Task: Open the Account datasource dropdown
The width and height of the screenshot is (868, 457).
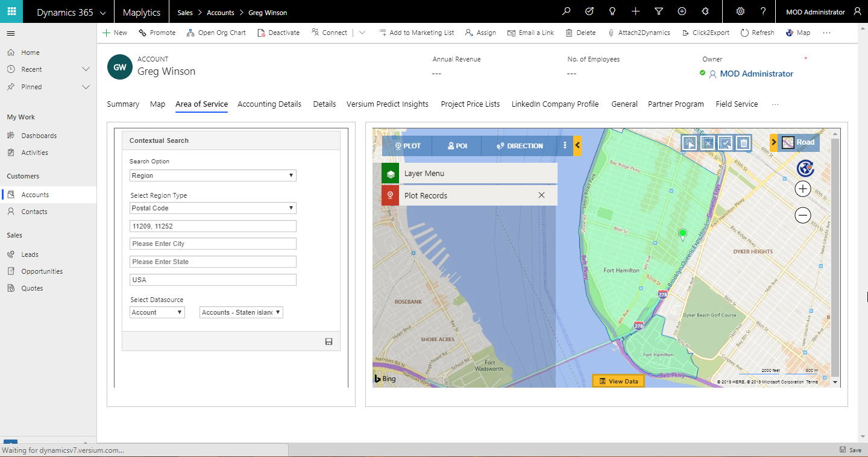Action: pyautogui.click(x=157, y=312)
